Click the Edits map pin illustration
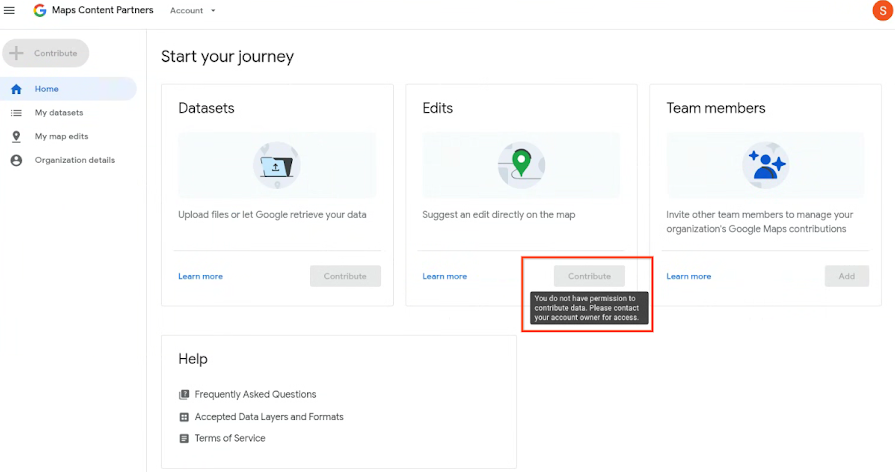895x472 pixels. coord(521,166)
